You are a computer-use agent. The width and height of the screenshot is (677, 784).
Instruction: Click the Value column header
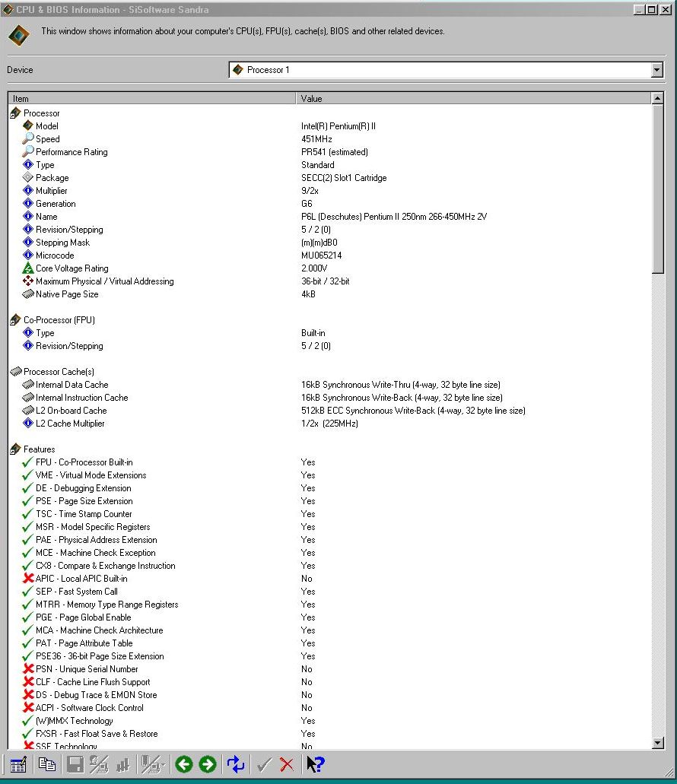[474, 99]
